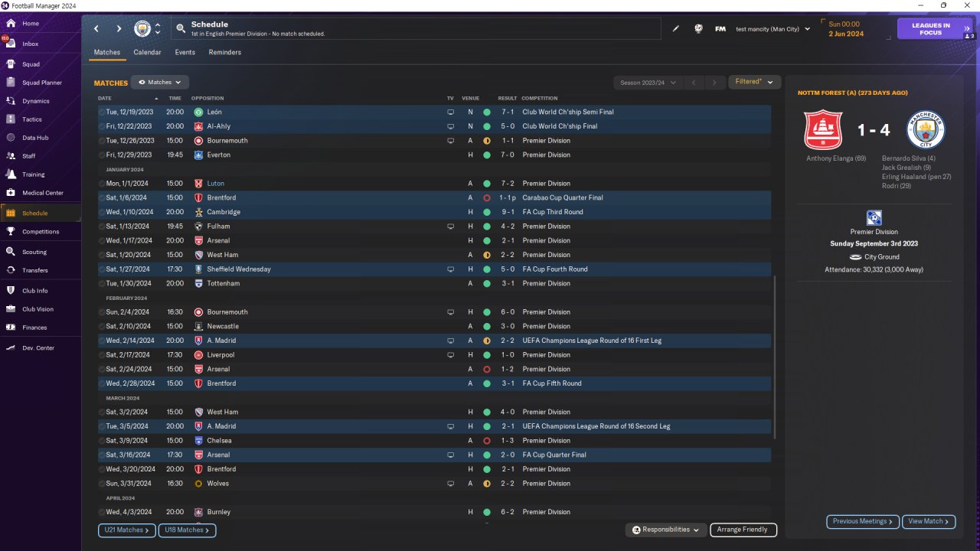Open the Inbox icon in the sidebar

11,44
